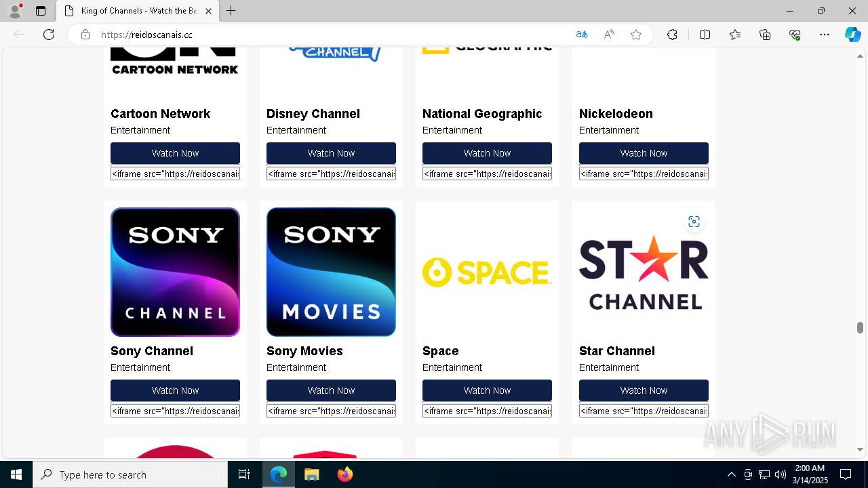
Task: Open the network status icon
Action: (764, 474)
